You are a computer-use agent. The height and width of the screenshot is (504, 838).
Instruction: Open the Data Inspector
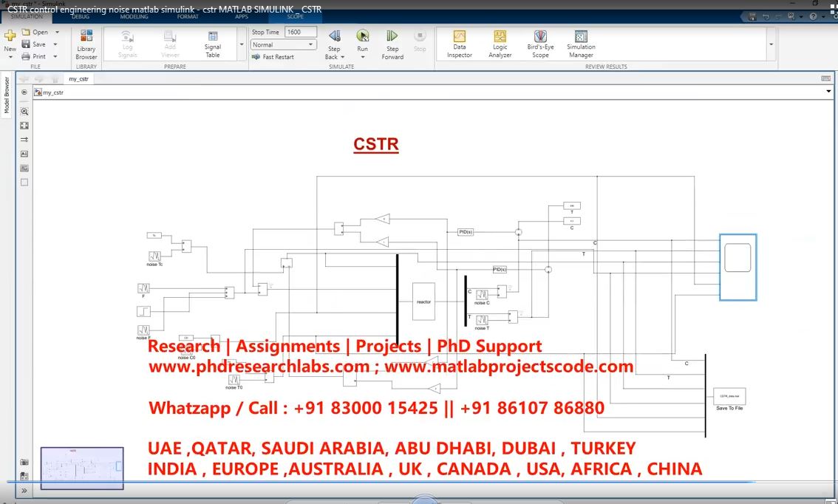(459, 44)
